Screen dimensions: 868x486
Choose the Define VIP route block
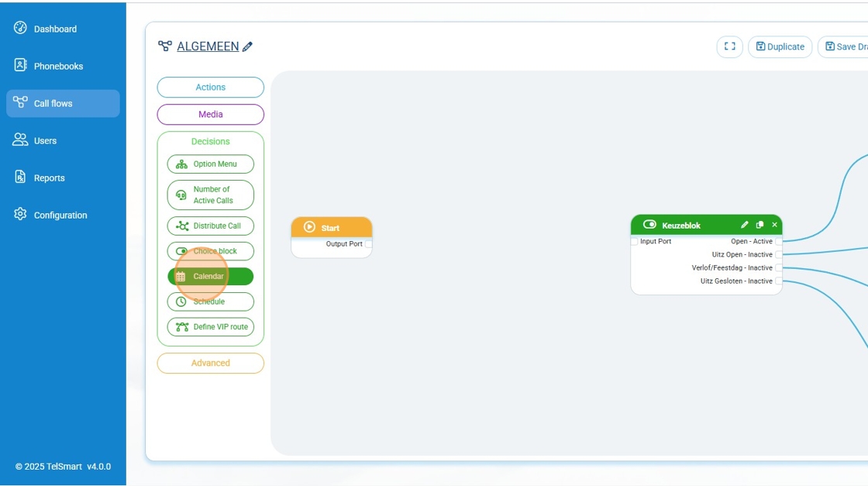[210, 327]
